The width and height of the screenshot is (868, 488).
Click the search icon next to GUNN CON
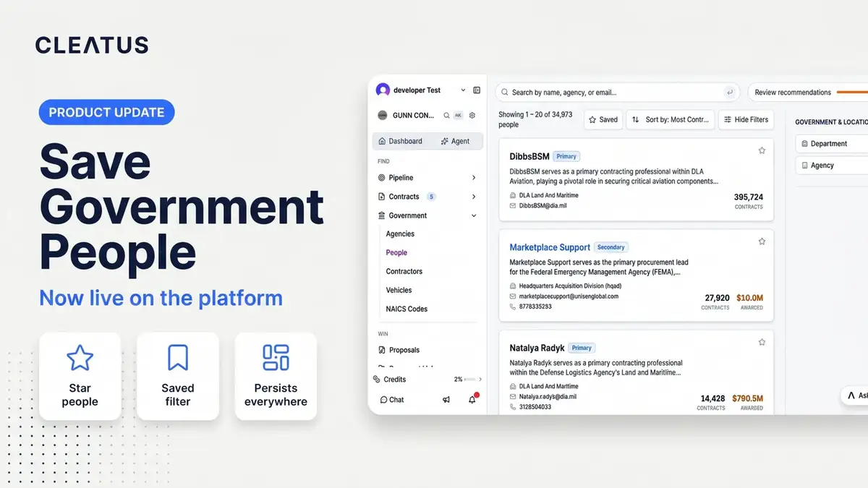click(447, 115)
